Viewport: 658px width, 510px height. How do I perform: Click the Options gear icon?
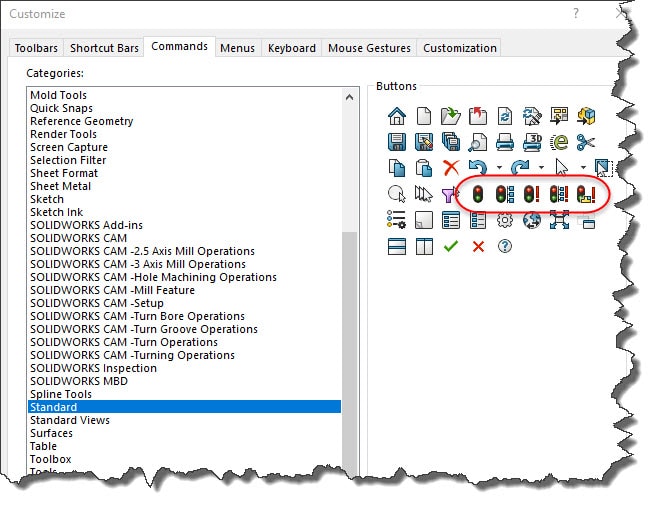[505, 220]
